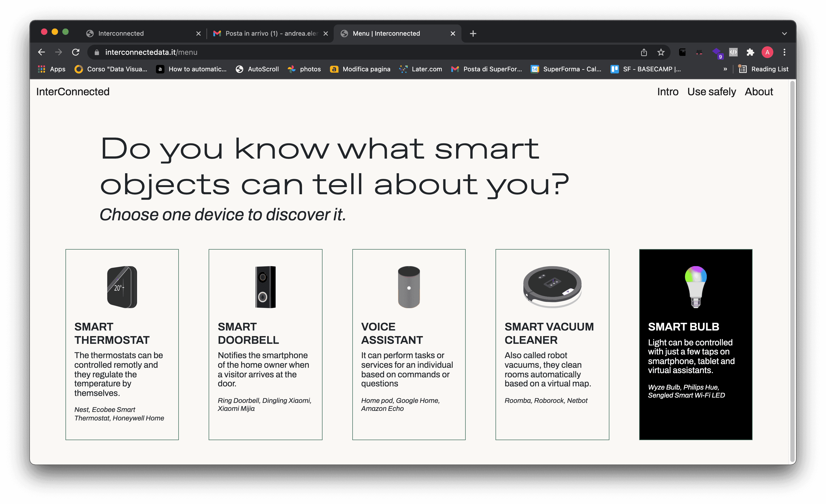Choose the SMART THERMOSTAT card title
The image size is (826, 504).
tap(111, 333)
